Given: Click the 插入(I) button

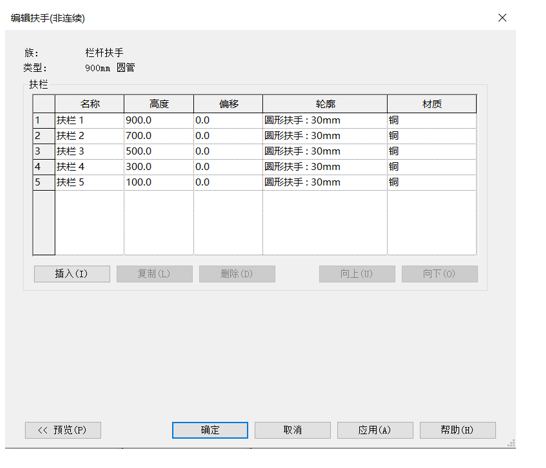Looking at the screenshot, I should click(x=72, y=274).
